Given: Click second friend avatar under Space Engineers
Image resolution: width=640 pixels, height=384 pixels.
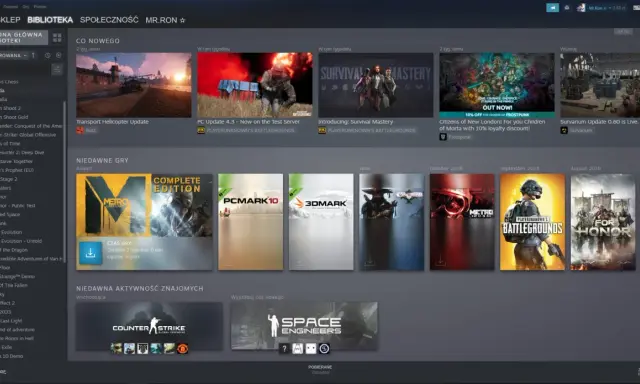Looking at the screenshot, I should coord(298,348).
